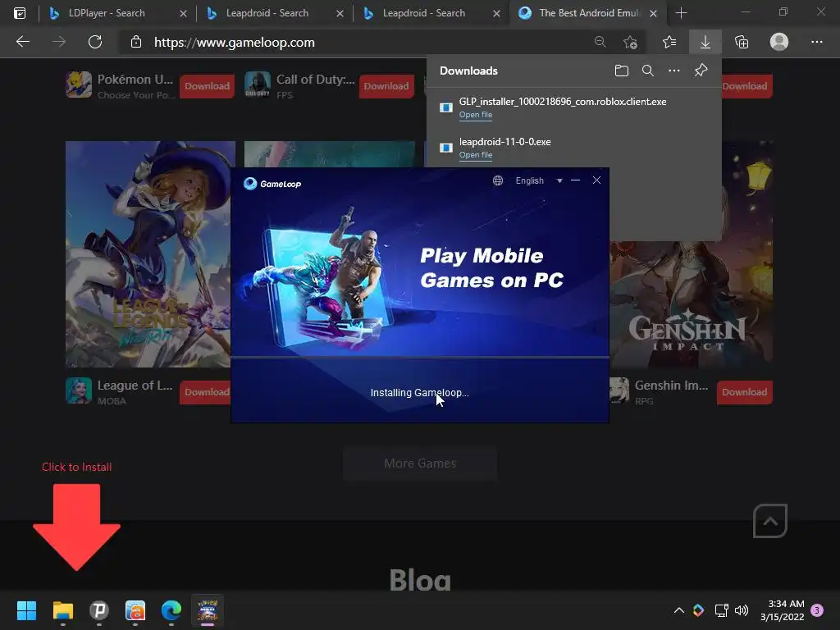
Task: Pin the Downloads panel
Action: (701, 71)
